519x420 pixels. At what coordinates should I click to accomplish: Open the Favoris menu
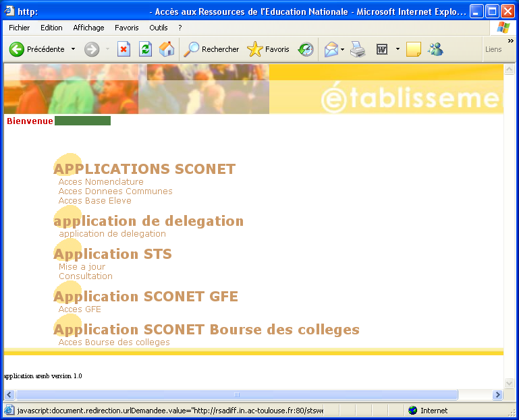pyautogui.click(x=126, y=28)
